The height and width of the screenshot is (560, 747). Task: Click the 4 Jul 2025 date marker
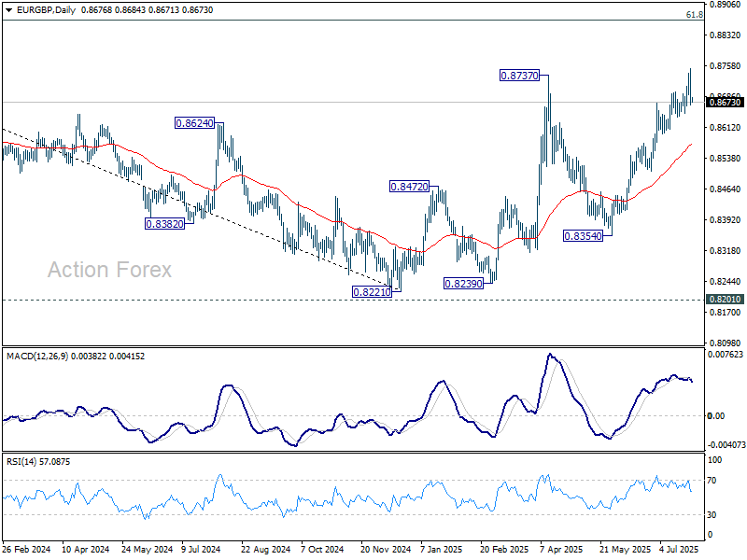click(x=679, y=549)
